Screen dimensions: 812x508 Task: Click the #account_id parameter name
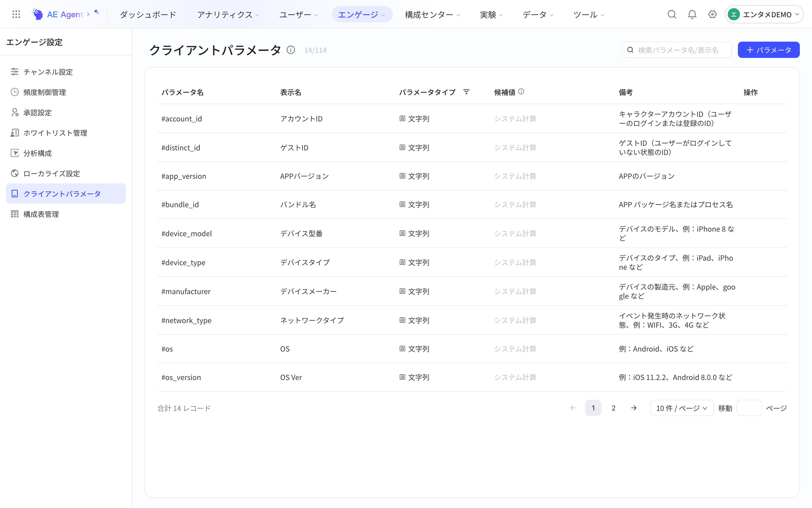(x=181, y=119)
